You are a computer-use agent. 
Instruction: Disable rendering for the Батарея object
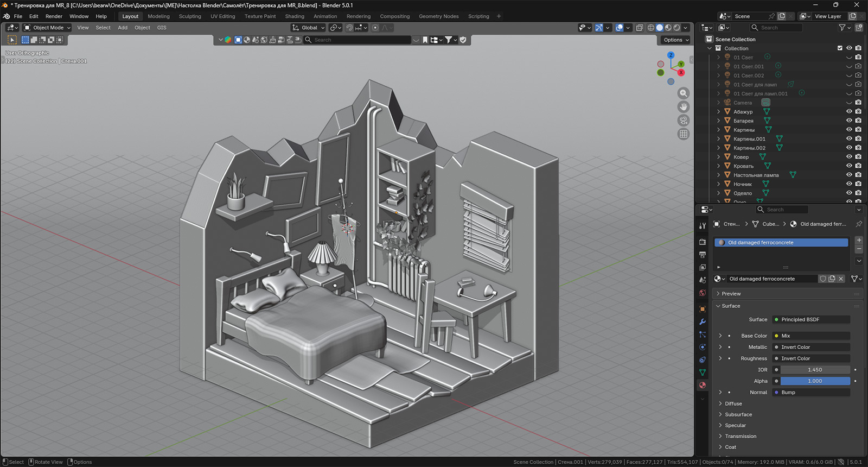click(858, 121)
